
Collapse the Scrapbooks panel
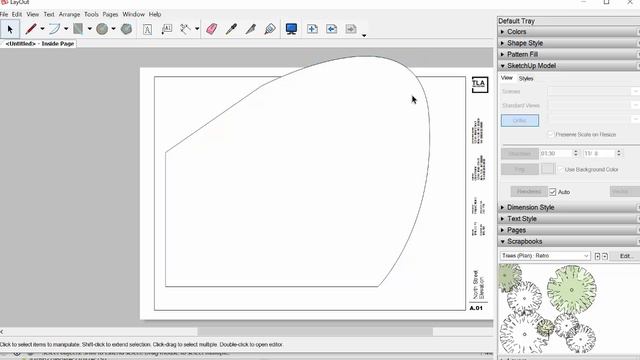pos(569,242)
